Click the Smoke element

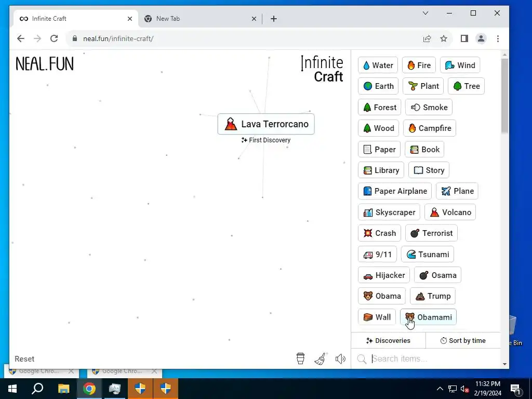(429, 107)
